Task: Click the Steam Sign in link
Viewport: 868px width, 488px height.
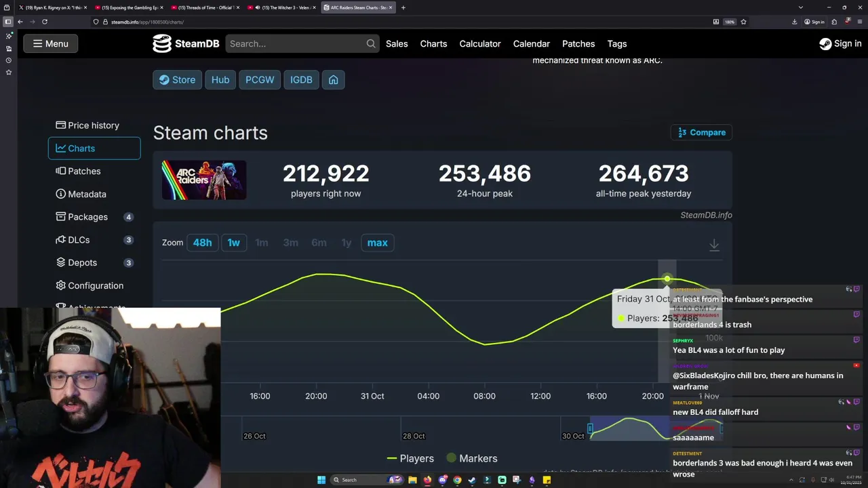Action: pos(840,43)
